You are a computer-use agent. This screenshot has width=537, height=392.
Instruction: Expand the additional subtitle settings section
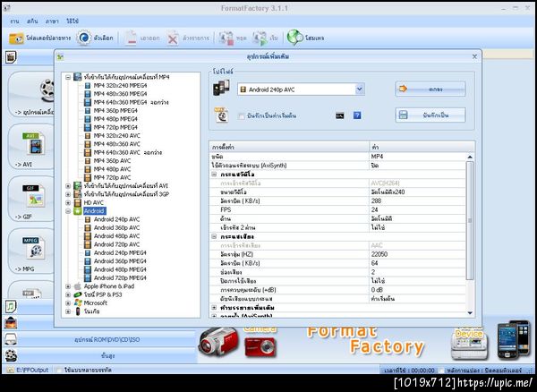point(214,308)
